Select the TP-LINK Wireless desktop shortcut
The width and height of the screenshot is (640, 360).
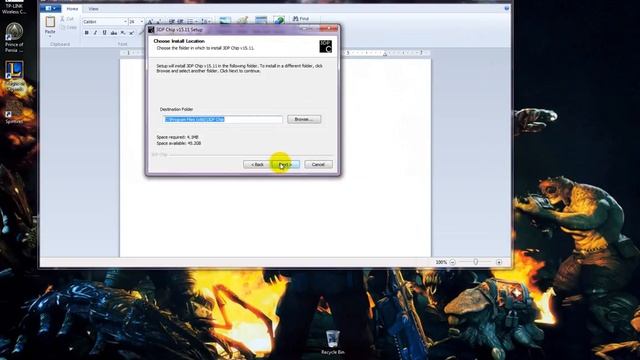click(14, 7)
